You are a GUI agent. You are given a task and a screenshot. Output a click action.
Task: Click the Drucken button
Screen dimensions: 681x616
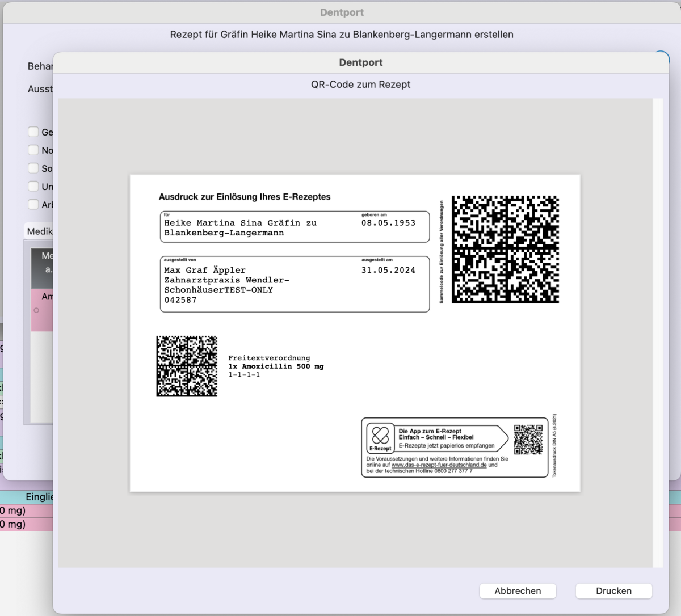point(613,590)
